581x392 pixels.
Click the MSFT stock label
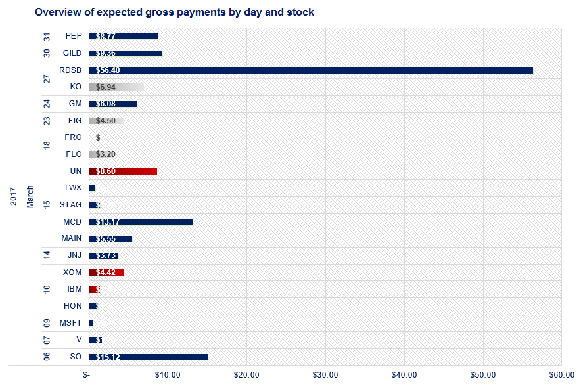click(x=70, y=323)
